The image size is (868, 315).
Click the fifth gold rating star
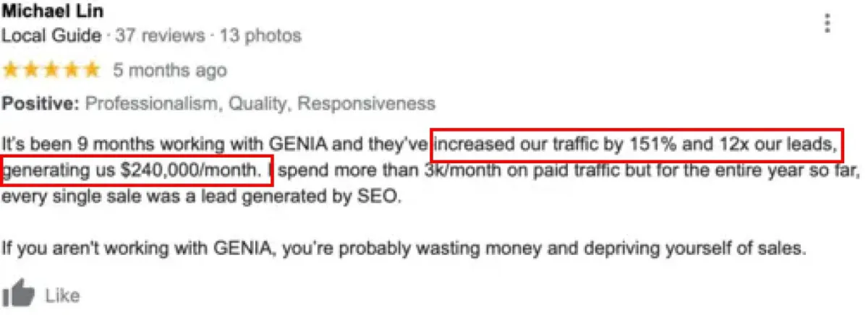tap(90, 70)
